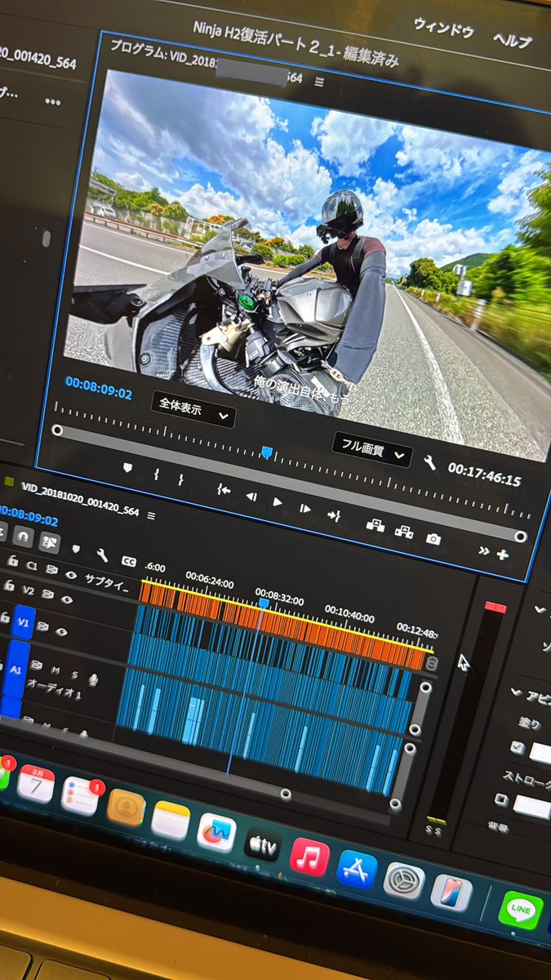551x980 pixels.
Task: Step back one frame in program monitor
Action: (251, 497)
